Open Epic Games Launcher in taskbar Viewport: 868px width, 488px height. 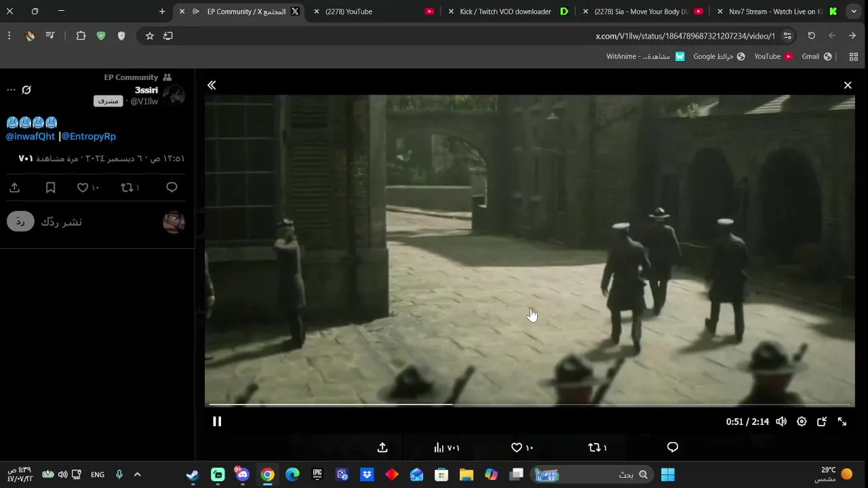coord(317,474)
